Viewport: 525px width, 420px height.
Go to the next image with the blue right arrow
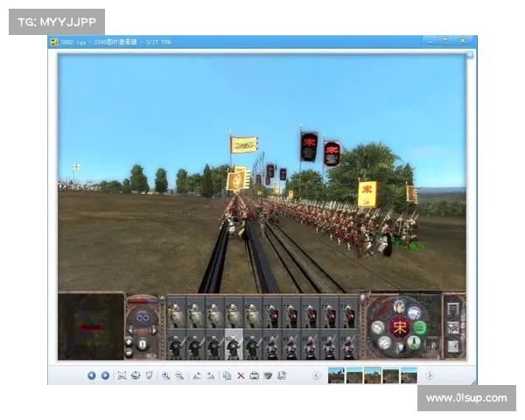click(105, 375)
